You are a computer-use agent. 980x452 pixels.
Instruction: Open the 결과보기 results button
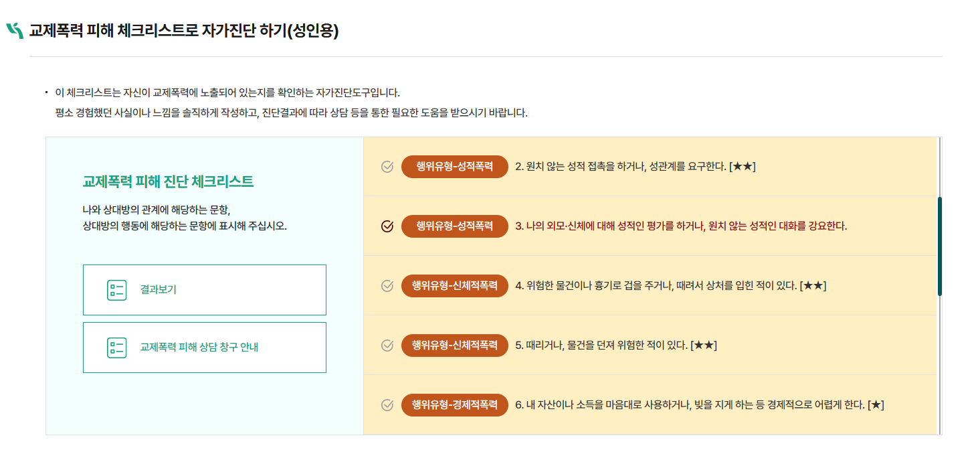pyautogui.click(x=205, y=290)
